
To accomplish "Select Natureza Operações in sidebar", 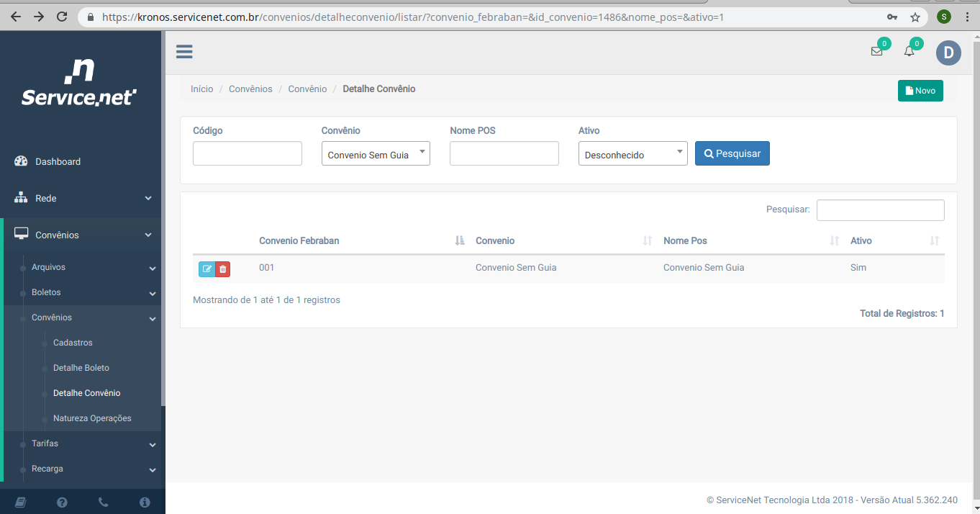I will (x=92, y=418).
